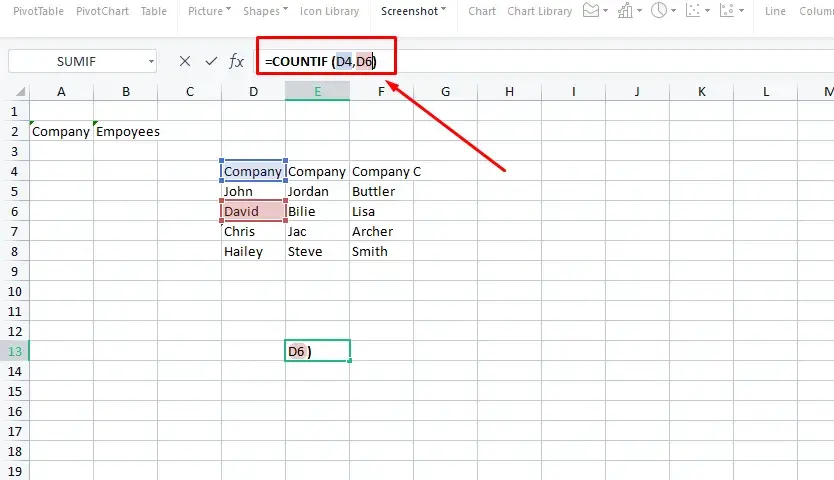
Task: Select column D header
Action: (x=254, y=92)
